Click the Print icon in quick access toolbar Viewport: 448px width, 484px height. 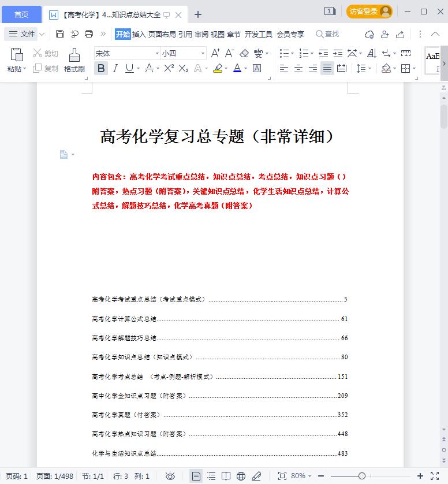tap(89, 33)
